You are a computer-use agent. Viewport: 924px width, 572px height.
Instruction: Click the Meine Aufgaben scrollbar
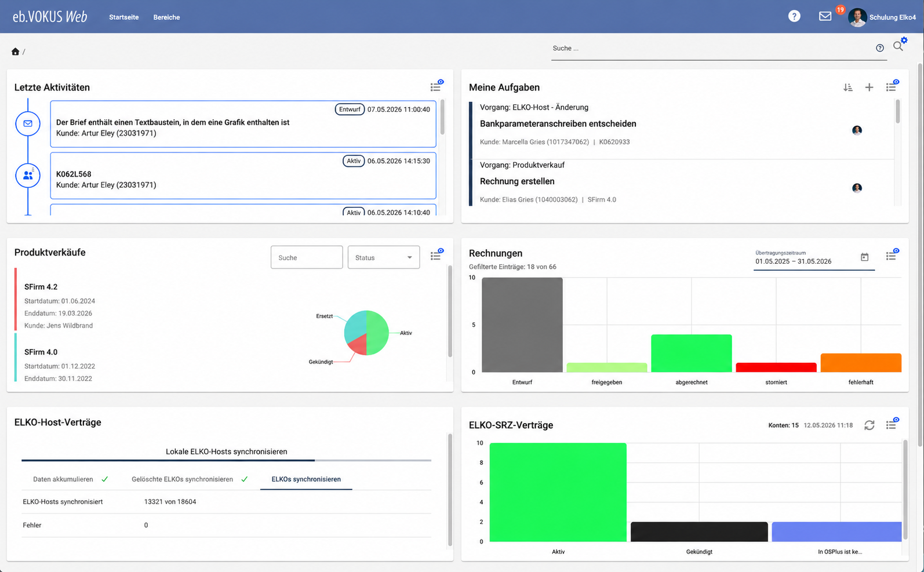point(898,111)
